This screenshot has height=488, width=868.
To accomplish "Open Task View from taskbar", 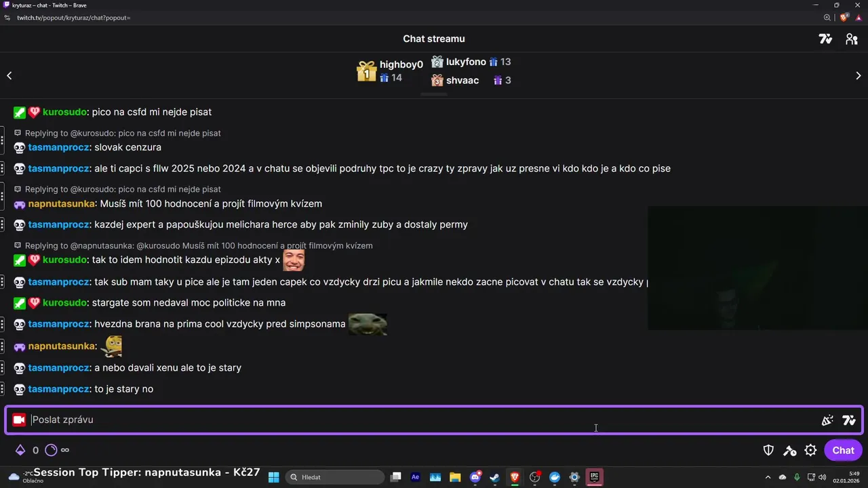I will 396,477.
